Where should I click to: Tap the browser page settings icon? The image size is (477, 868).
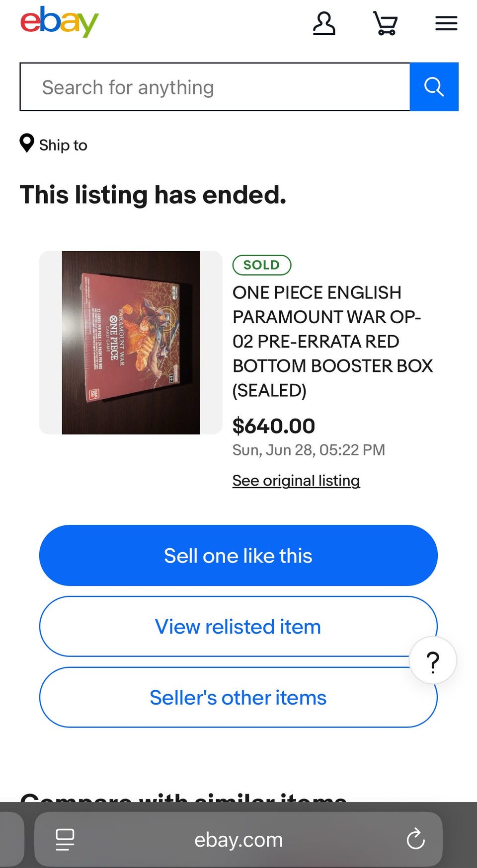[65, 839]
